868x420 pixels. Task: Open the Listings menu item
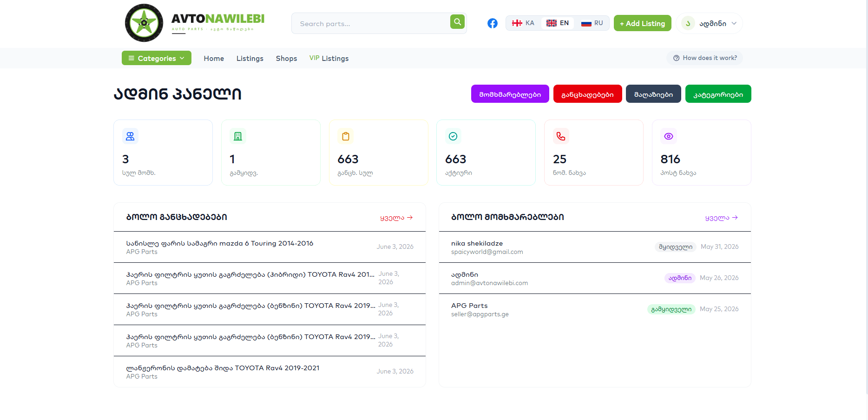click(250, 58)
